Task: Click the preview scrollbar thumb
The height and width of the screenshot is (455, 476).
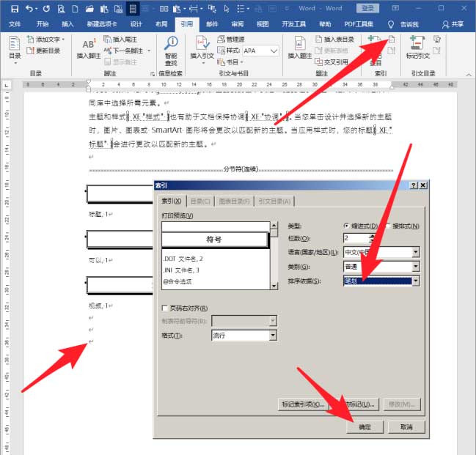Action: (x=274, y=233)
